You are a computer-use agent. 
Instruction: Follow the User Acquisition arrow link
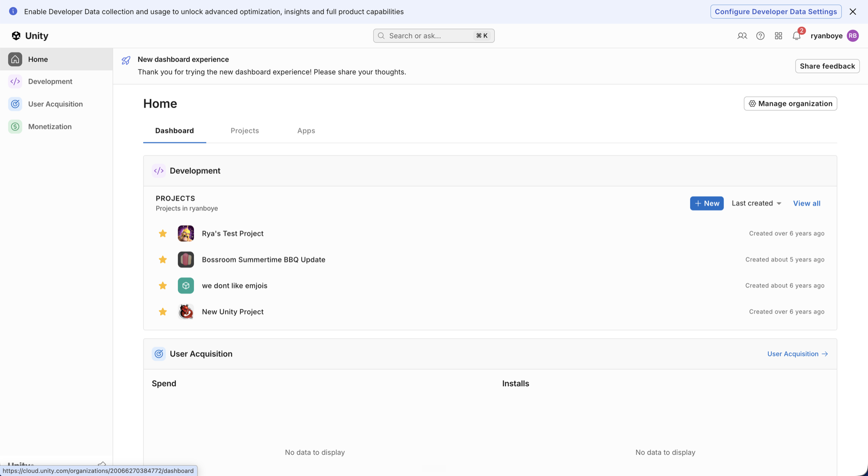coord(797,354)
